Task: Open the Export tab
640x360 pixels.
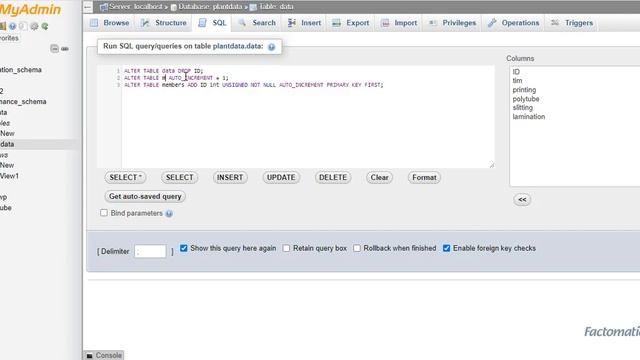Action: click(x=351, y=23)
